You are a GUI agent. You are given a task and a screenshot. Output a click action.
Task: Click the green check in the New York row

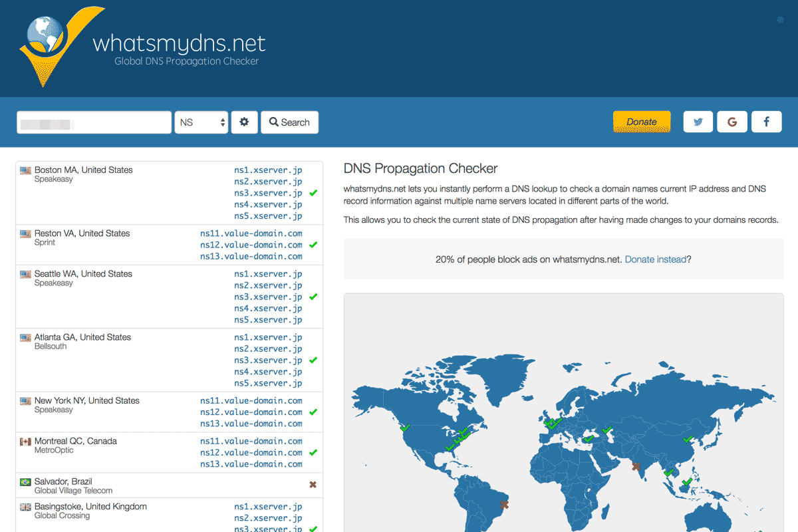click(x=313, y=412)
